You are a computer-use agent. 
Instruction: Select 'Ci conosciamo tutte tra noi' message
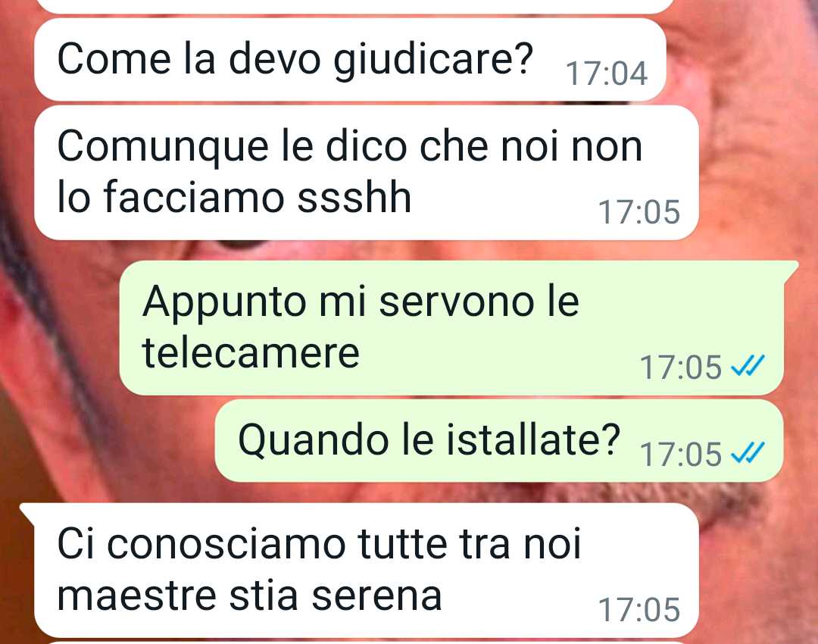point(359,571)
